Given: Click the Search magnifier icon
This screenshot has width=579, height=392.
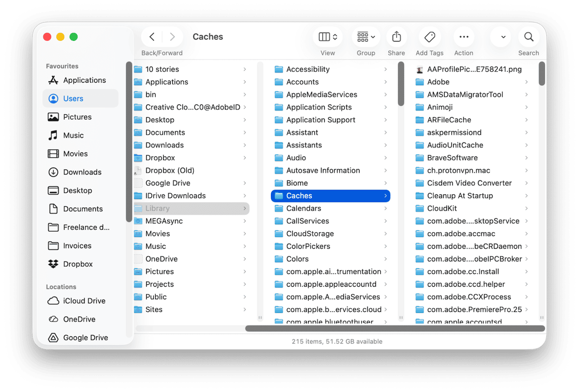Looking at the screenshot, I should (x=529, y=37).
